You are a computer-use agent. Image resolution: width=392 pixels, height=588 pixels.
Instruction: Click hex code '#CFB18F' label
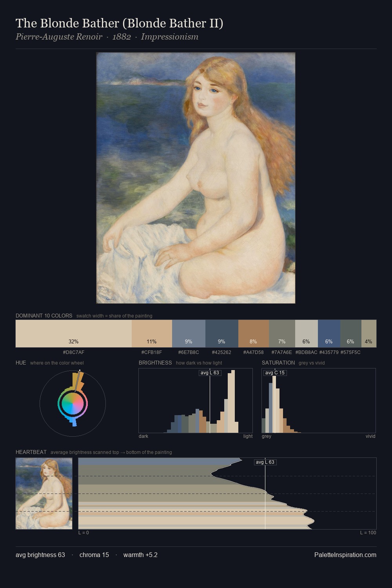click(x=152, y=352)
